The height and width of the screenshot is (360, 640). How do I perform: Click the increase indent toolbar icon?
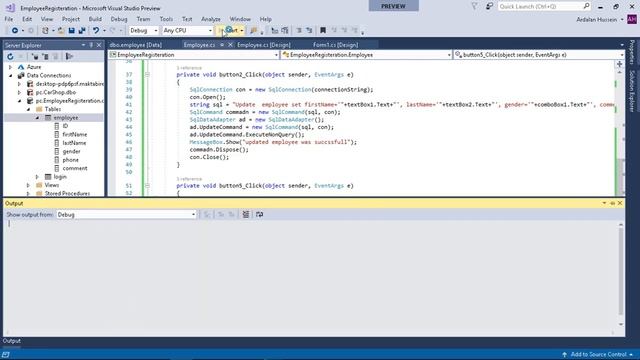coord(309,31)
